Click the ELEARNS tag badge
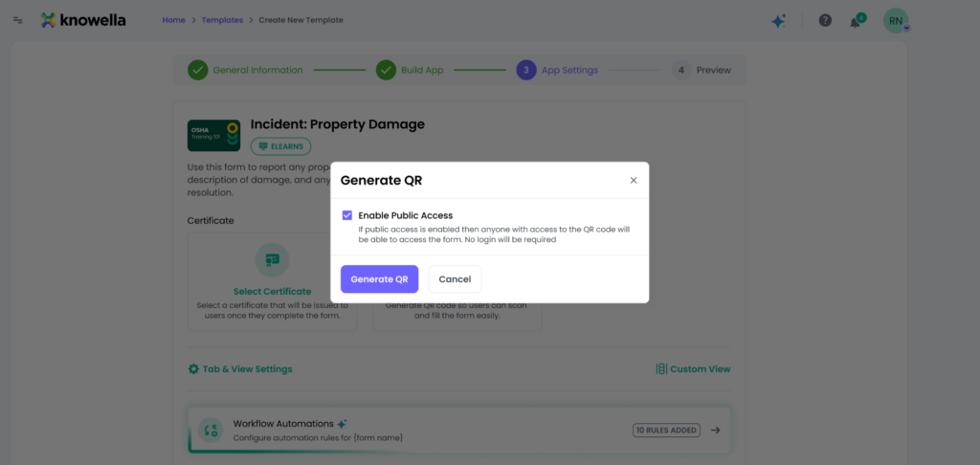 [x=280, y=146]
